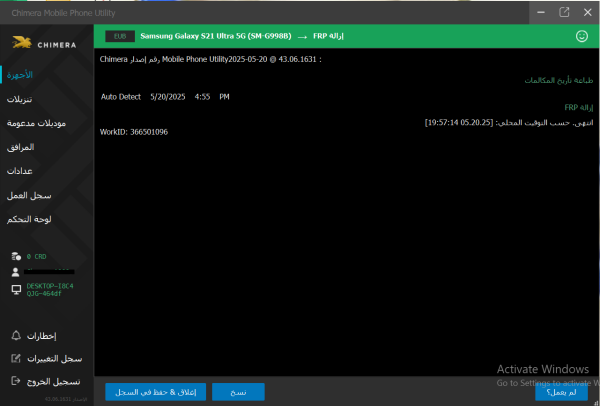Click the changelog edit icon
Image resolution: width=600 pixels, height=406 pixels.
click(x=16, y=359)
